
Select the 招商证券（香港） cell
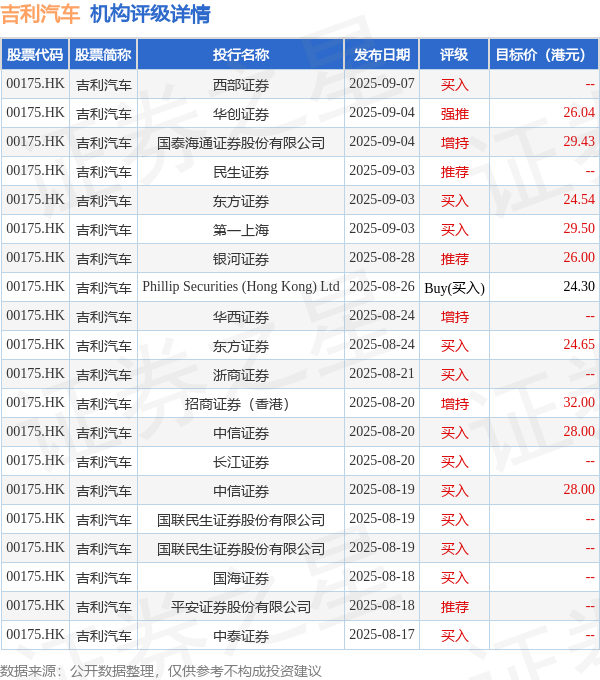tap(241, 404)
